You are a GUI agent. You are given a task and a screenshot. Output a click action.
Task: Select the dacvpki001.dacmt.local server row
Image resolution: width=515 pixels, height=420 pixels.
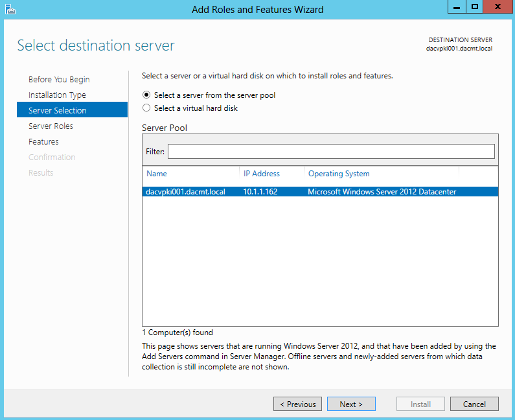pyautogui.click(x=320, y=192)
